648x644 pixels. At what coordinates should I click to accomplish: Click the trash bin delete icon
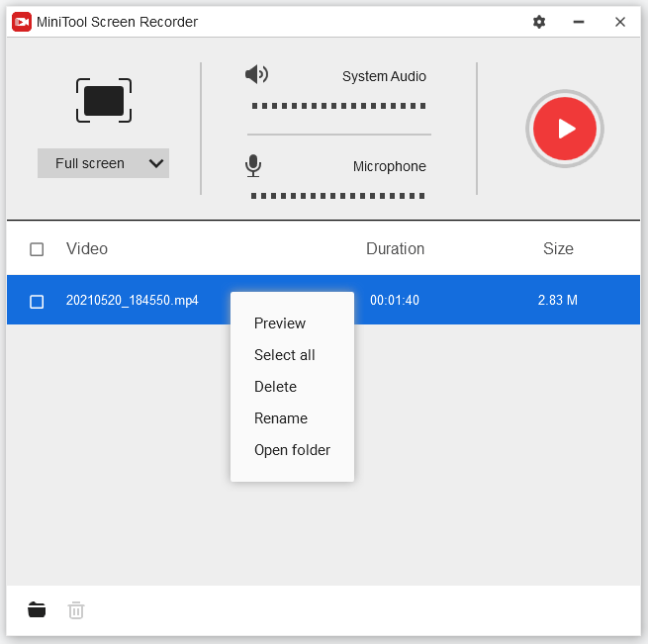coord(76,610)
